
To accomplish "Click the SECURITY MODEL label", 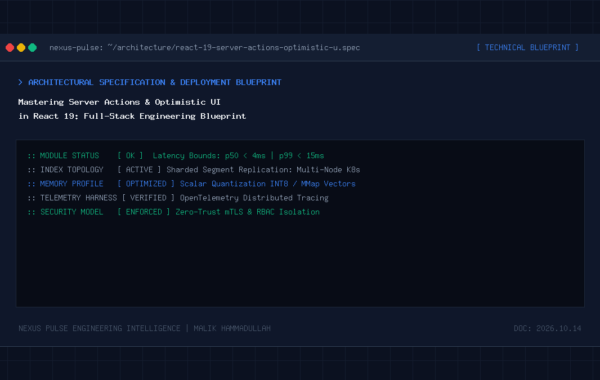I will click(x=72, y=212).
